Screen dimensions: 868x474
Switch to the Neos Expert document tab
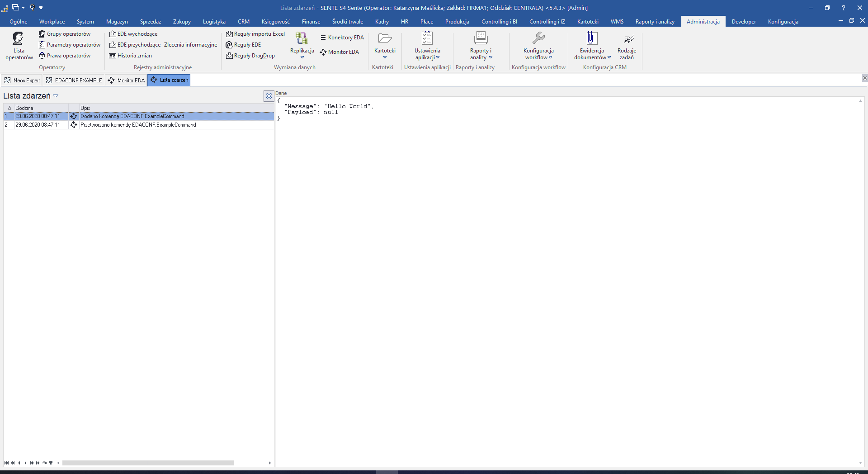click(22, 81)
